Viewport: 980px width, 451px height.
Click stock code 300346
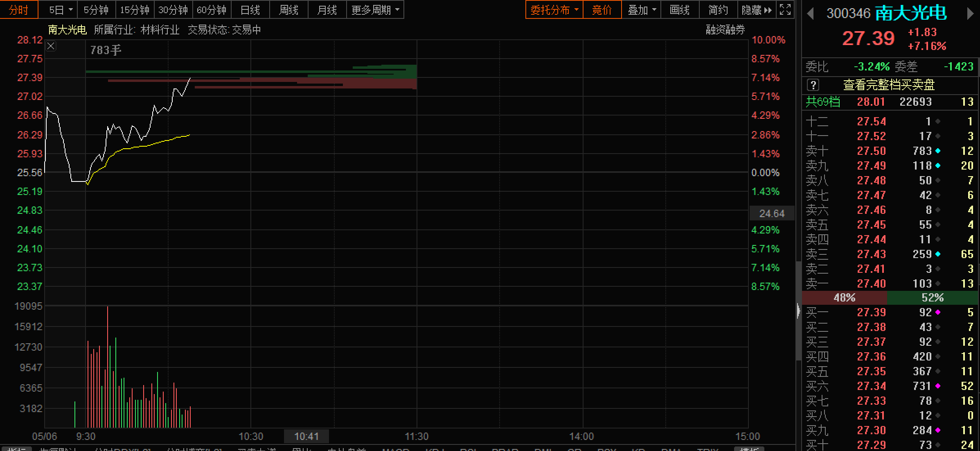coord(848,14)
